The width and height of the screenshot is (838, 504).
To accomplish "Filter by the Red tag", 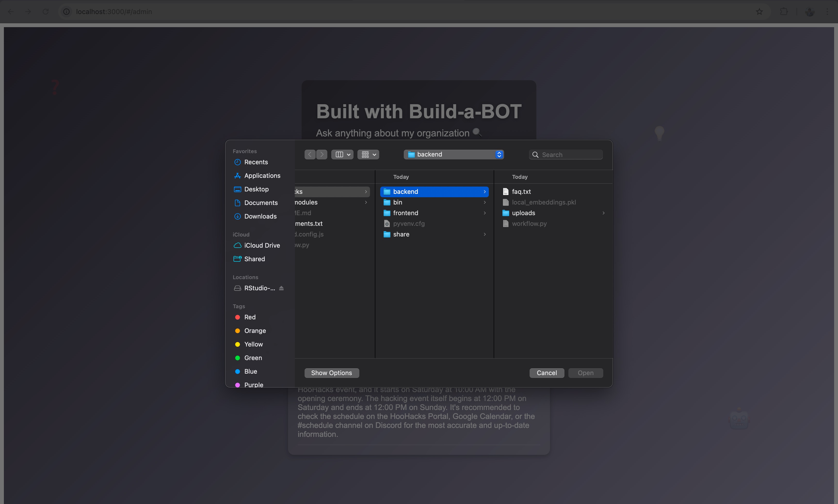I will [x=250, y=317].
